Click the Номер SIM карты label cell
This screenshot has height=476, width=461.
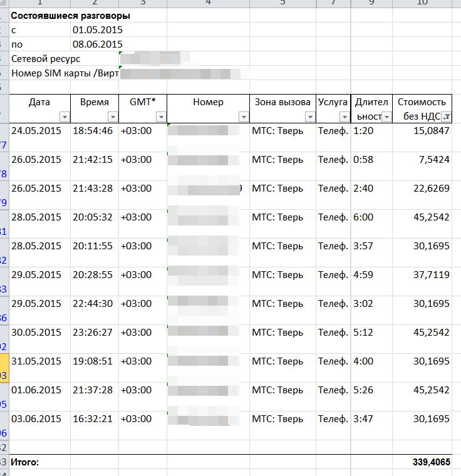pos(64,73)
